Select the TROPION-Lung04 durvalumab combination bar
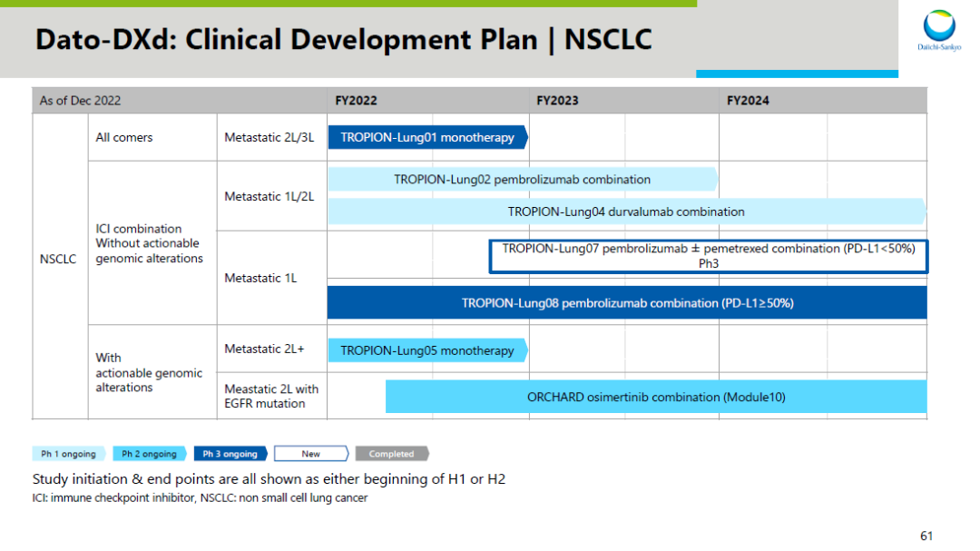Viewport: 980px width, 551px height. [626, 212]
